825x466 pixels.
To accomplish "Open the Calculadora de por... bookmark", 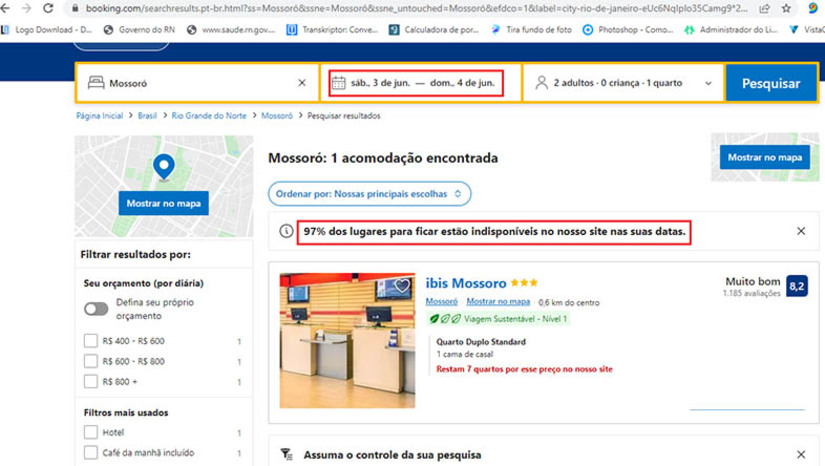I will [434, 30].
